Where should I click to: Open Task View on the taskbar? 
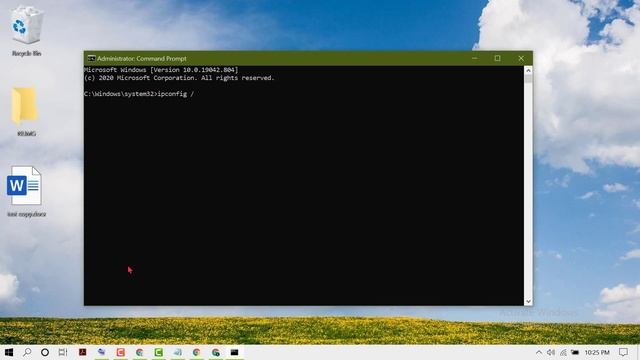pos(62,352)
